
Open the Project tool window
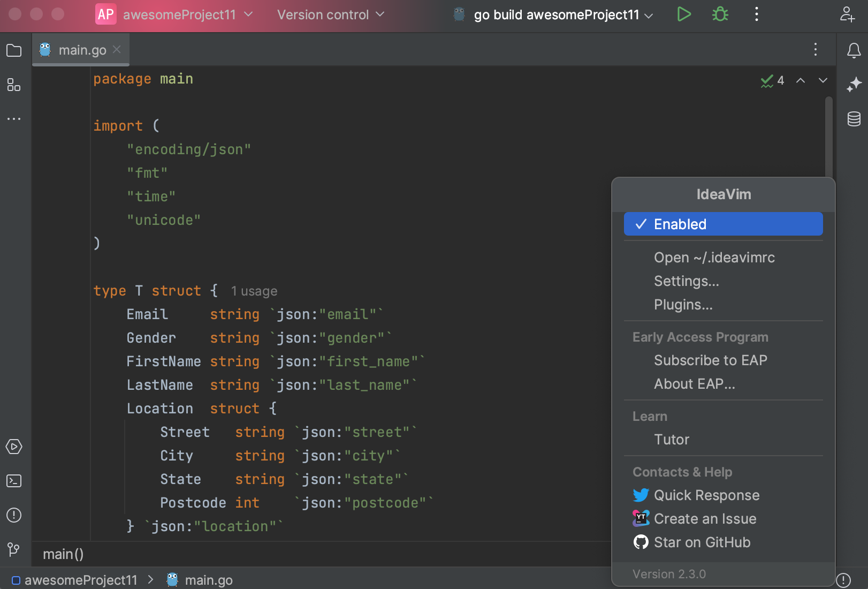coord(14,50)
